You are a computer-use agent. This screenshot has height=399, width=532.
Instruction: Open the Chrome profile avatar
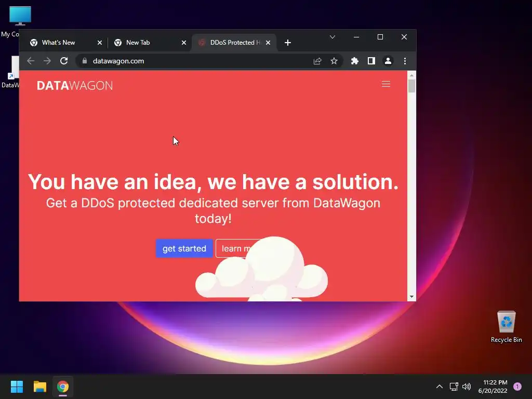pyautogui.click(x=388, y=61)
